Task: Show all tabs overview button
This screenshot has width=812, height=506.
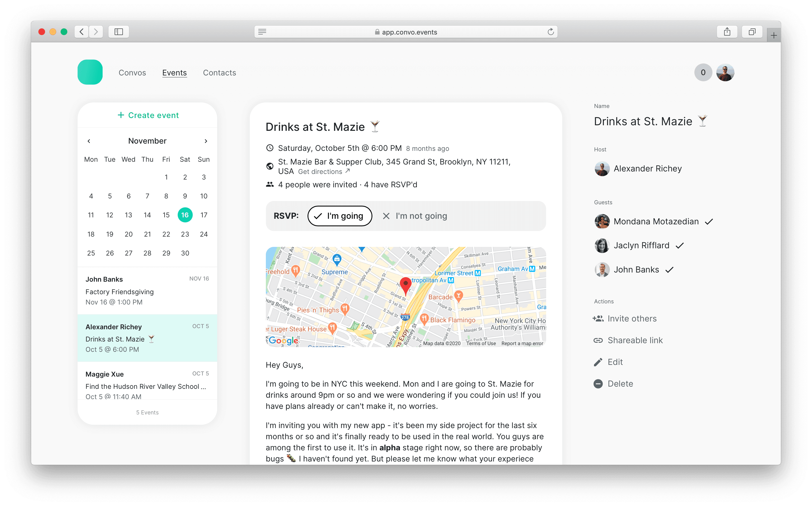Action: pyautogui.click(x=752, y=32)
